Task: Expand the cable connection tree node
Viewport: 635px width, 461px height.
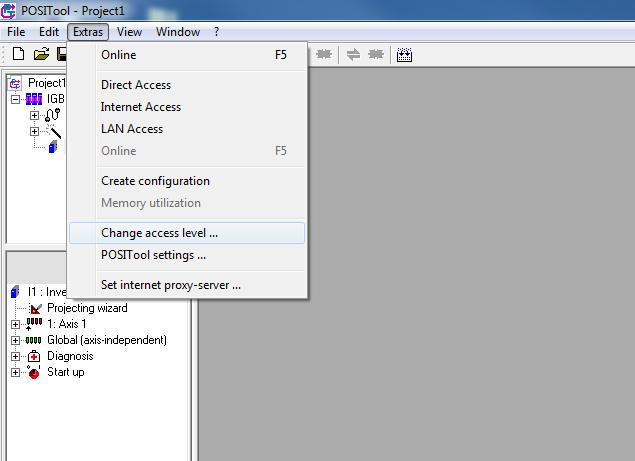Action: point(34,115)
